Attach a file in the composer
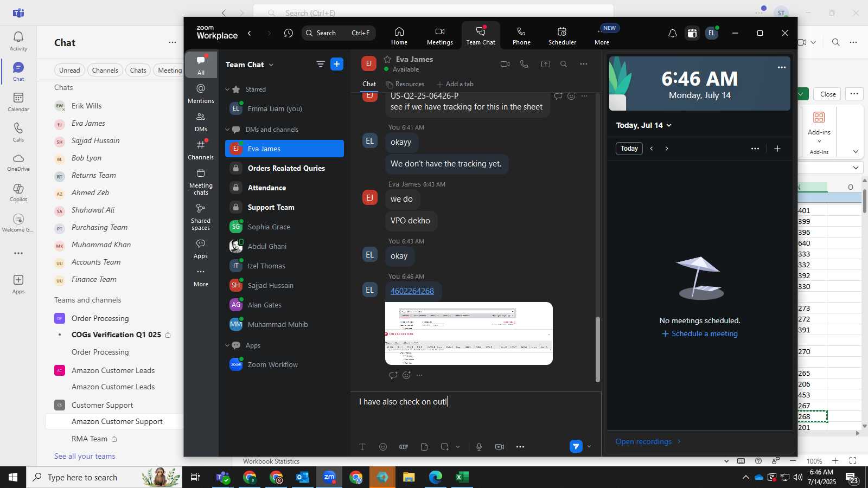Screen dimensions: 868x488 coord(424,447)
